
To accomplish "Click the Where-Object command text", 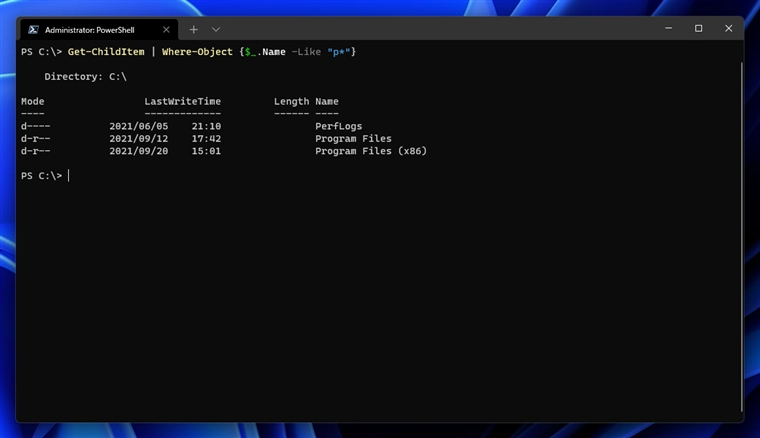I will (x=197, y=52).
